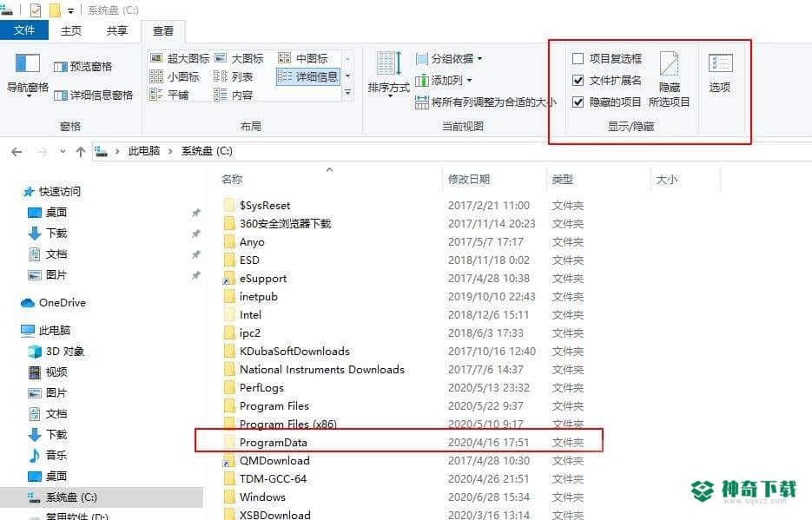Select the inetpub folder icon

coord(229,297)
